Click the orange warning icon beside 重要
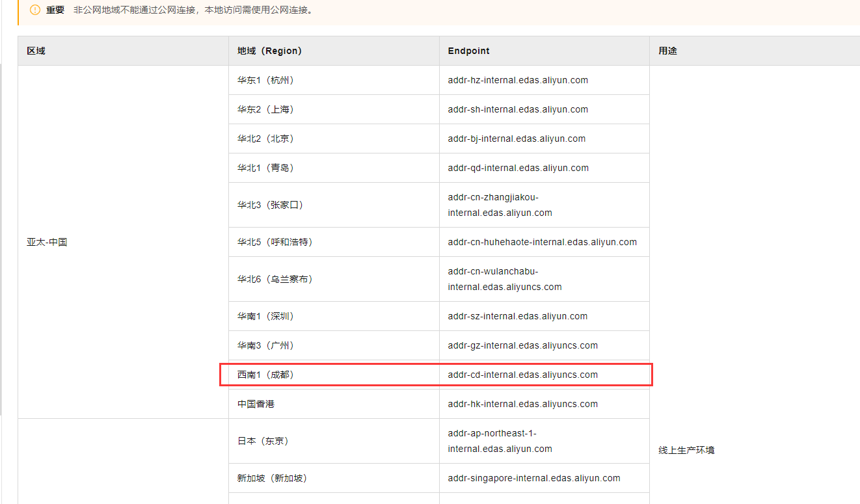860x504 pixels. point(35,10)
